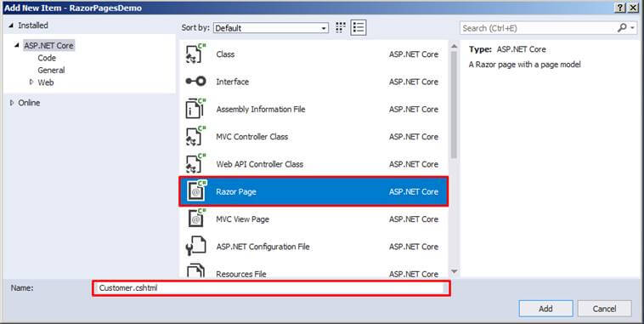
Task: Click in the Name text field
Action: 271,288
